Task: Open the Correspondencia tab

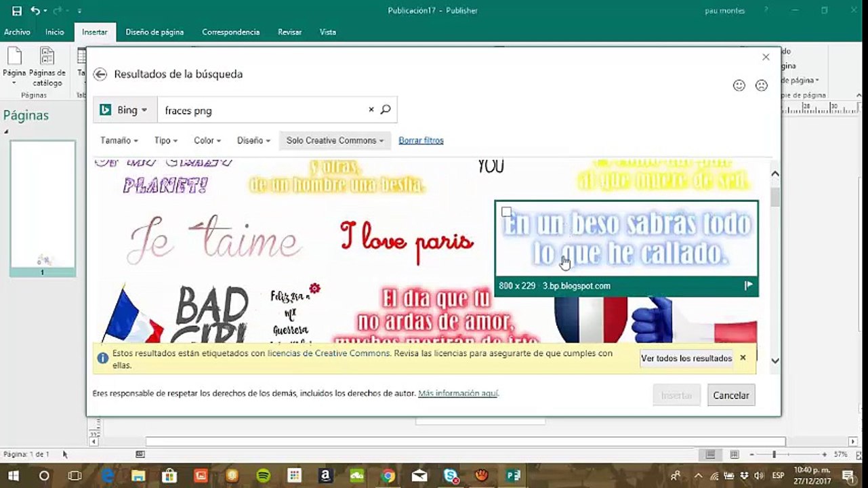Action: pos(230,32)
